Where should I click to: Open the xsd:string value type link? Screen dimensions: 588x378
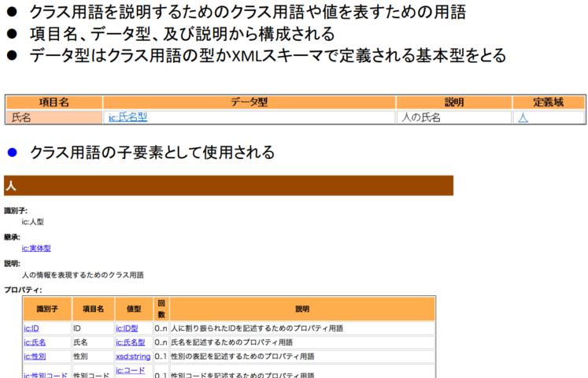132,357
